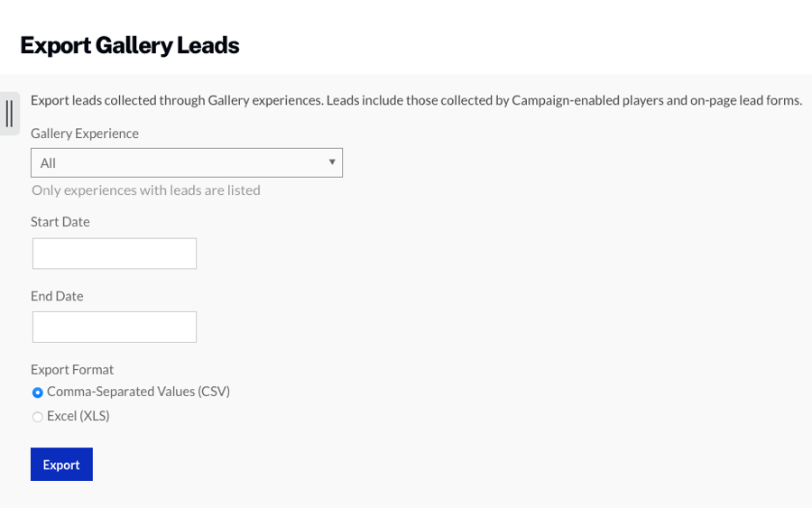The width and height of the screenshot is (812, 508).
Task: Click the 'Excel (XLS)' label text
Action: click(78, 416)
